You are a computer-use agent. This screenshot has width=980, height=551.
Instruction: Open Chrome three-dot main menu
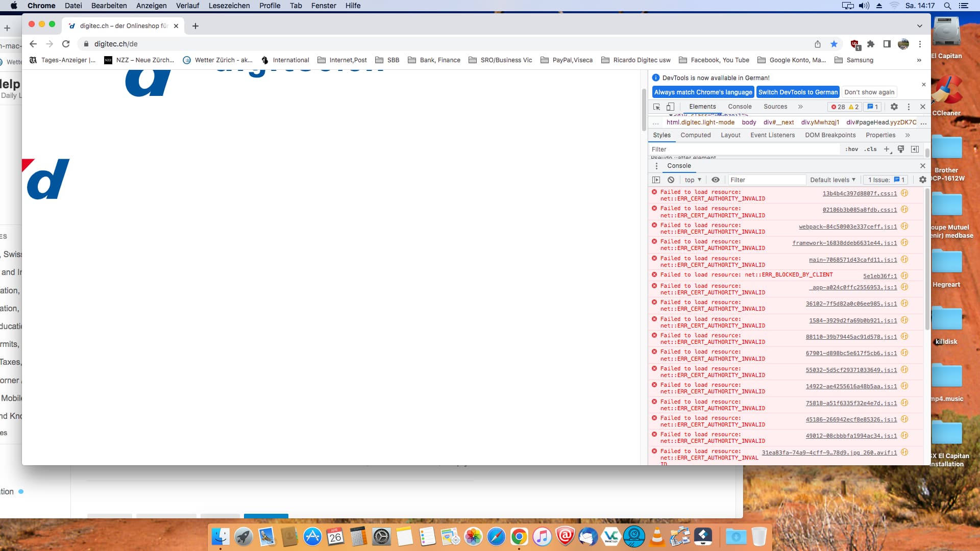pyautogui.click(x=920, y=44)
